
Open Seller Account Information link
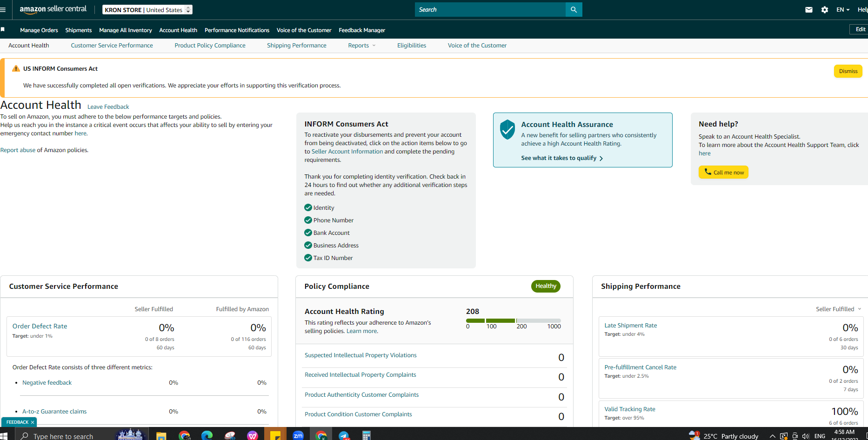click(x=347, y=152)
